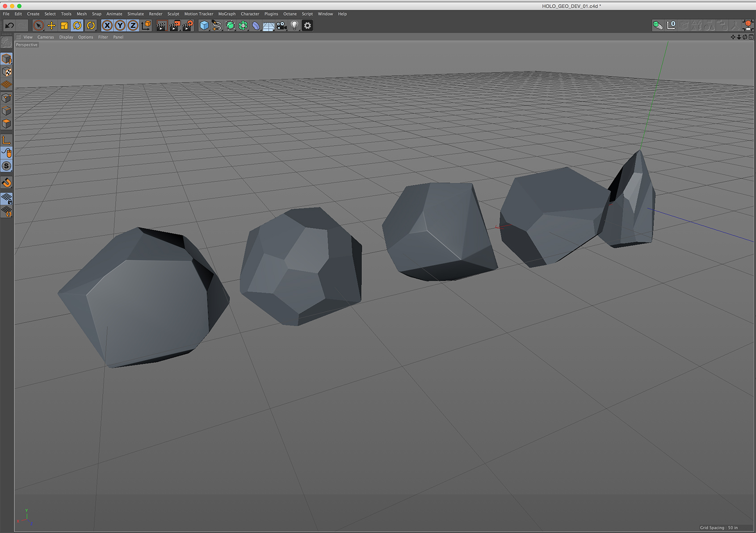Select the Move tool

pos(51,25)
